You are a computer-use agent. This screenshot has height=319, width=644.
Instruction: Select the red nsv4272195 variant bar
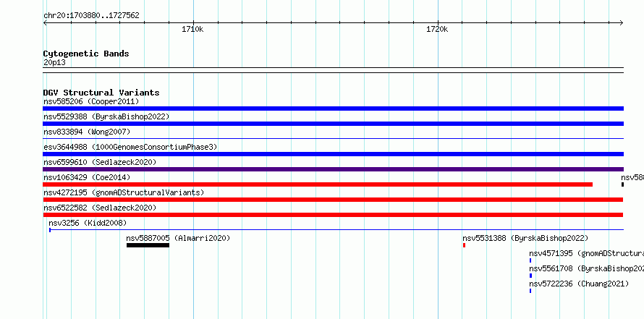(333, 200)
